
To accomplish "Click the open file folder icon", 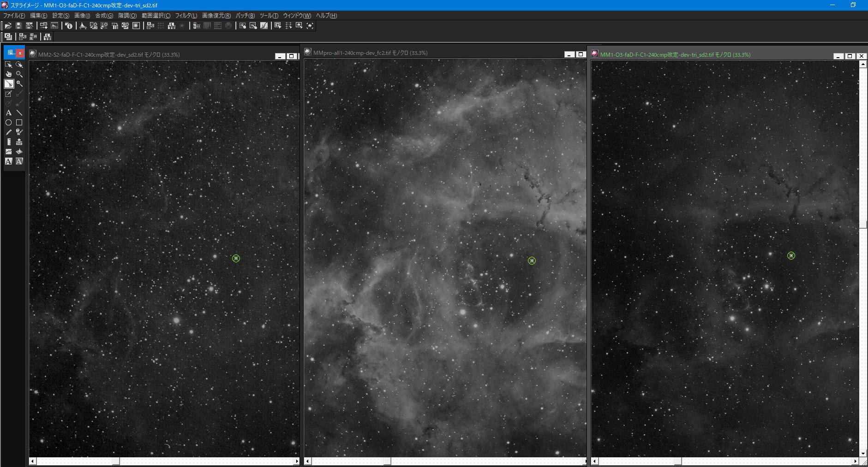I will coord(8,26).
